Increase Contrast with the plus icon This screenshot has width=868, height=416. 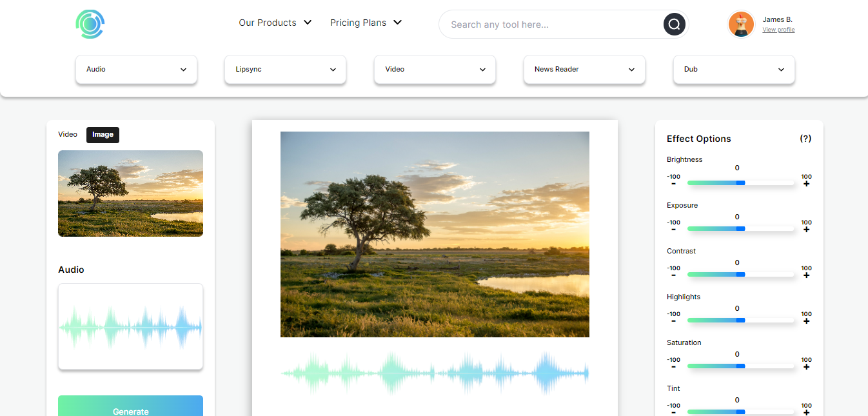tap(806, 275)
